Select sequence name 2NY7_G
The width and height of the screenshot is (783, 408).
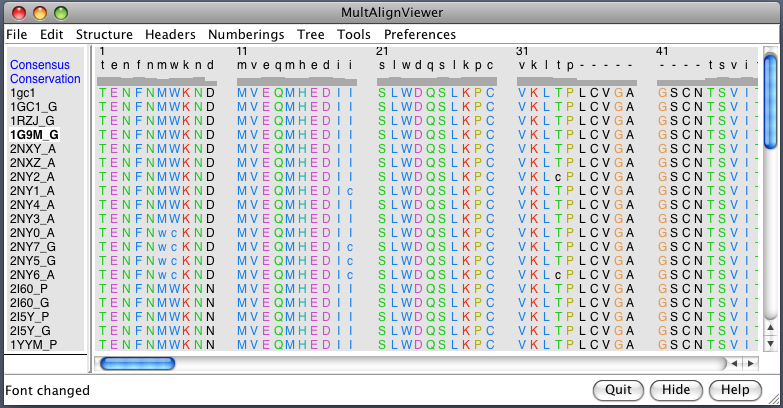33,247
